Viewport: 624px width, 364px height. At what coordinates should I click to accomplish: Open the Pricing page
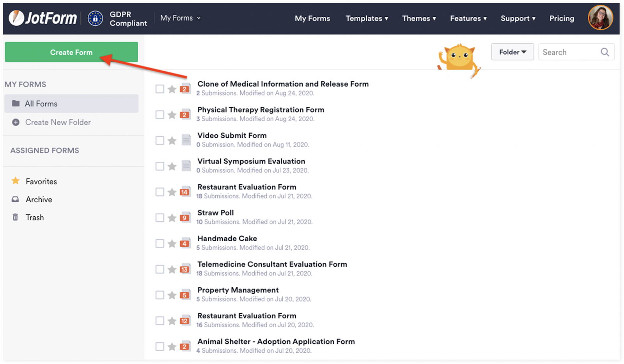pyautogui.click(x=562, y=18)
